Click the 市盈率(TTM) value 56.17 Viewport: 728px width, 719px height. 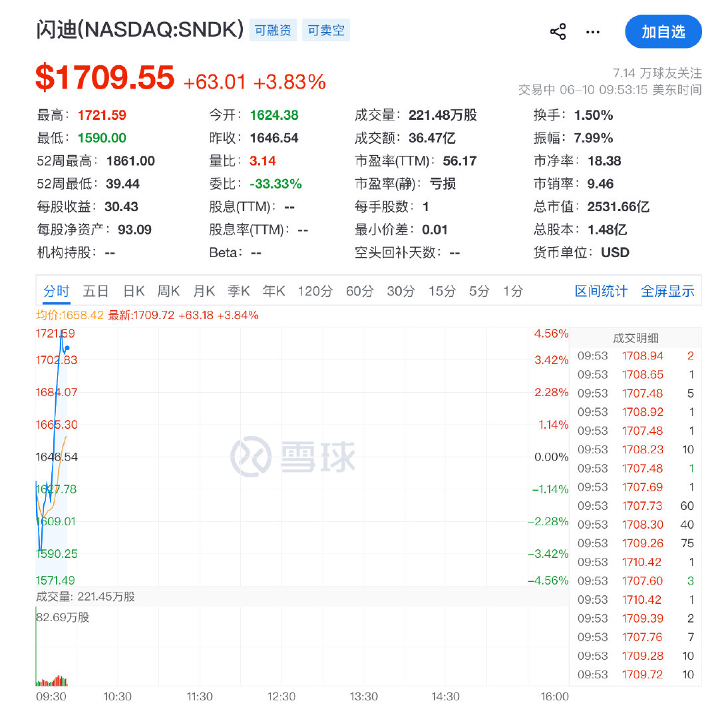[x=460, y=160]
